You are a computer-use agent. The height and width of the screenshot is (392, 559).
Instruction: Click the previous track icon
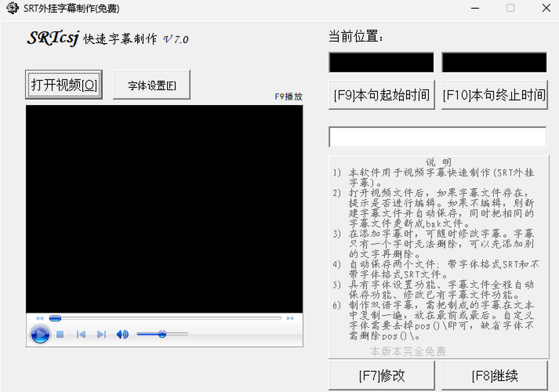[81, 334]
